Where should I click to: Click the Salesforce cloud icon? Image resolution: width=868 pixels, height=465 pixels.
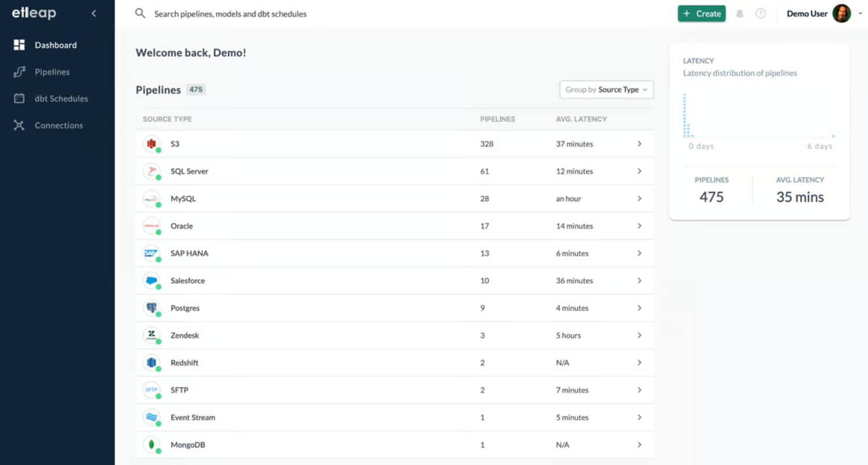(152, 280)
